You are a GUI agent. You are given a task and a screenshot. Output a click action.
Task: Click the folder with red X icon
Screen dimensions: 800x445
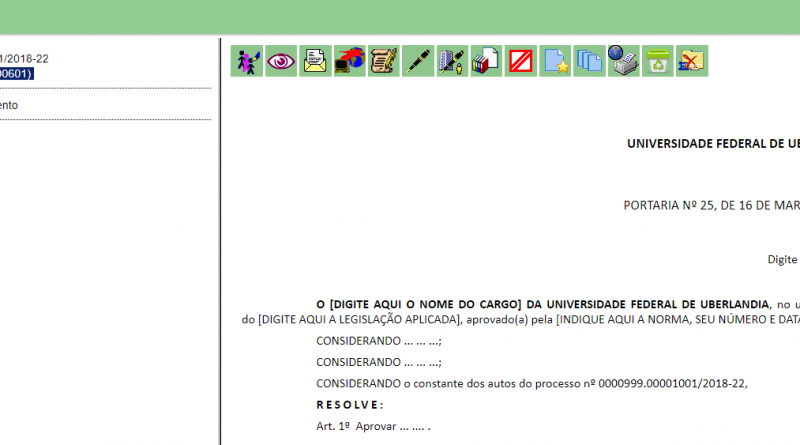(x=691, y=61)
